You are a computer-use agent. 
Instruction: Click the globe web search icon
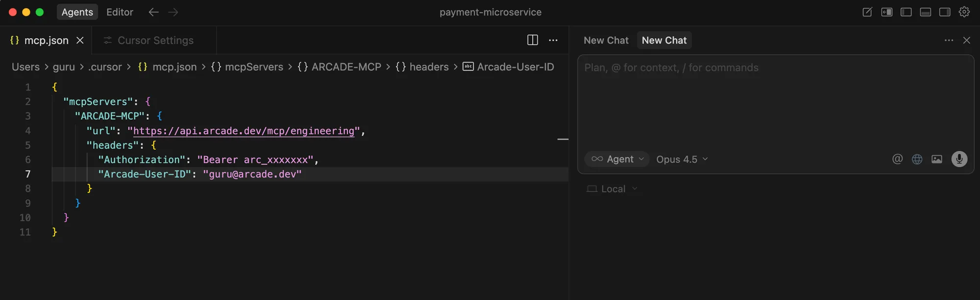click(x=917, y=159)
